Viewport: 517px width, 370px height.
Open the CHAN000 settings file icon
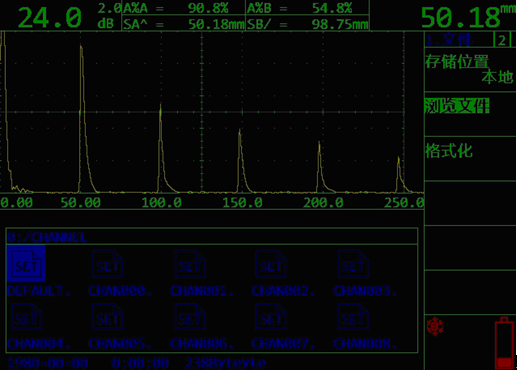pyautogui.click(x=107, y=265)
